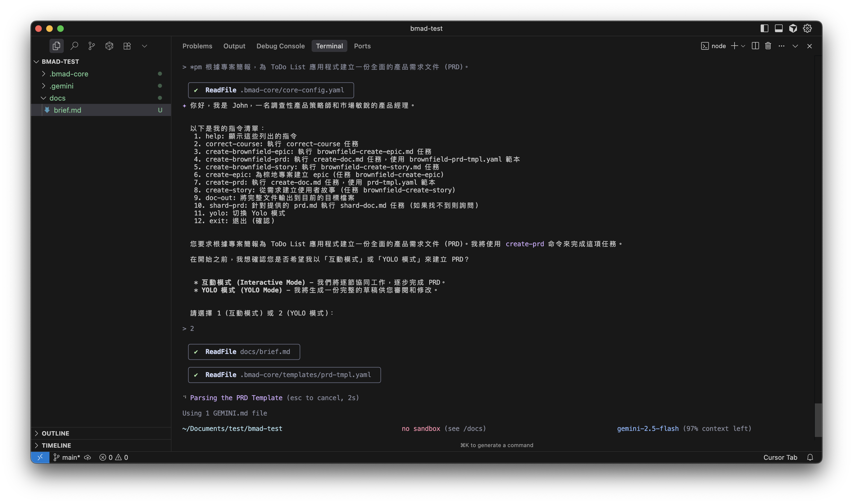Collapse panel with chevron down icon
This screenshot has width=853, height=504.
(795, 46)
